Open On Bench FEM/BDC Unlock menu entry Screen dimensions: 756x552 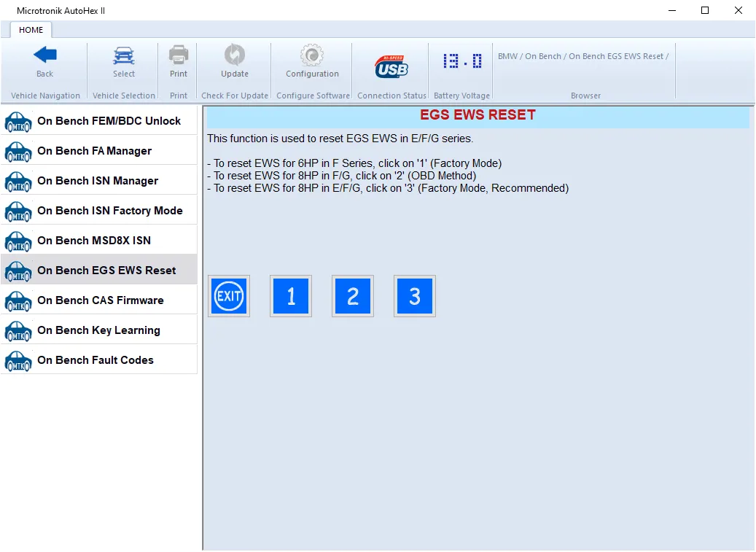99,120
